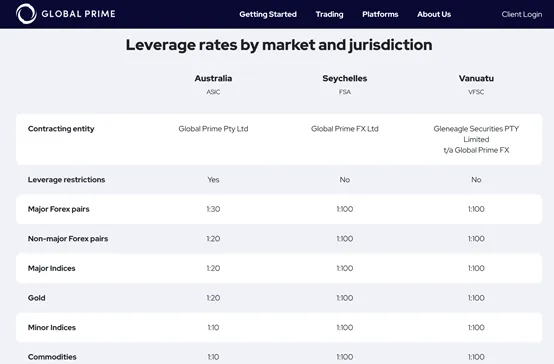Click the FSA regulator label

click(x=345, y=92)
